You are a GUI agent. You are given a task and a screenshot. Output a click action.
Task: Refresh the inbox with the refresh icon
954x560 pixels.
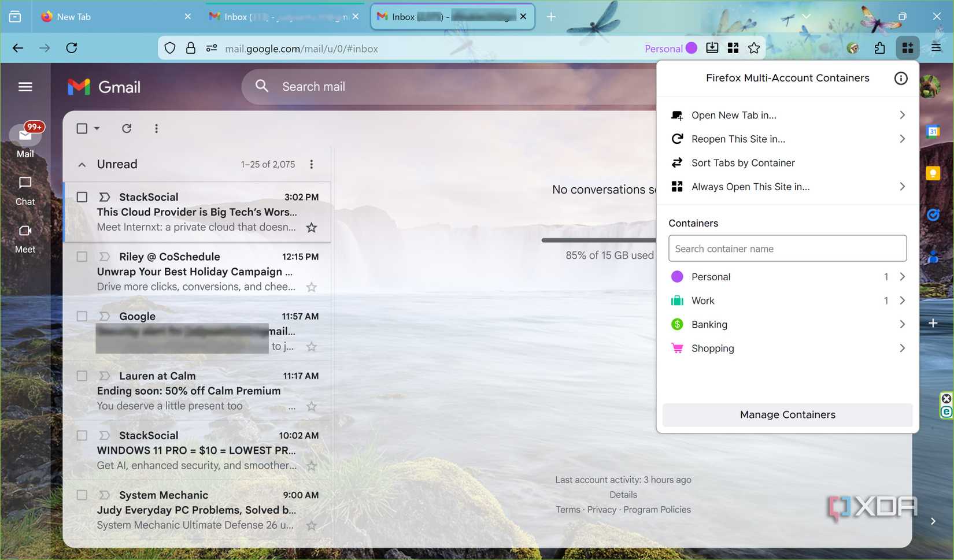[x=127, y=128]
